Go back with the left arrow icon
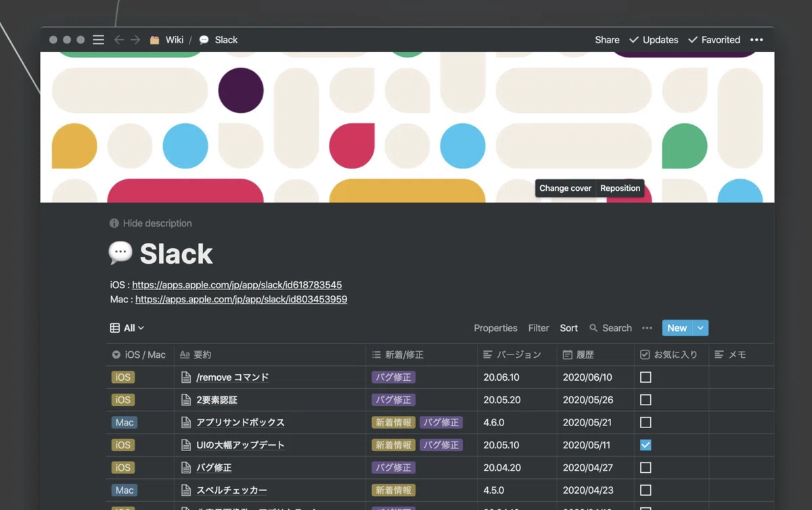This screenshot has width=812, height=510. pyautogui.click(x=119, y=40)
